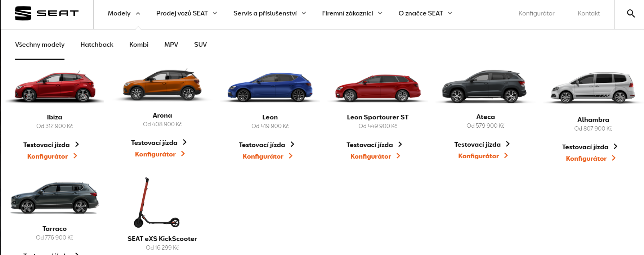Image resolution: width=644 pixels, height=255 pixels.
Task: Open the Kontakt link in header
Action: (589, 13)
